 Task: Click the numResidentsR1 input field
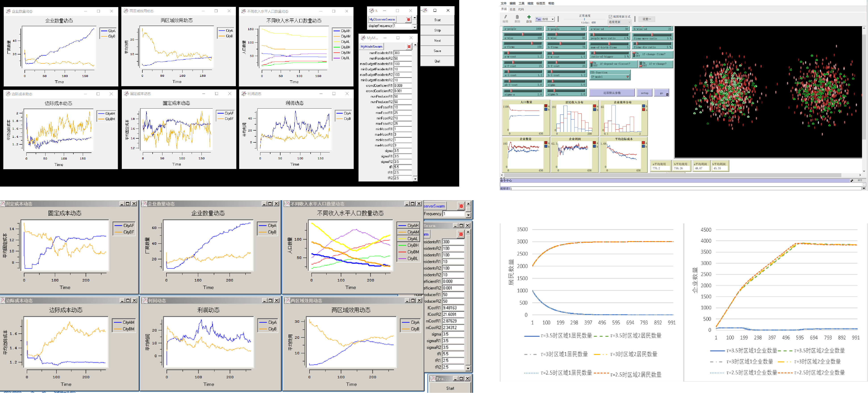tap(402, 53)
